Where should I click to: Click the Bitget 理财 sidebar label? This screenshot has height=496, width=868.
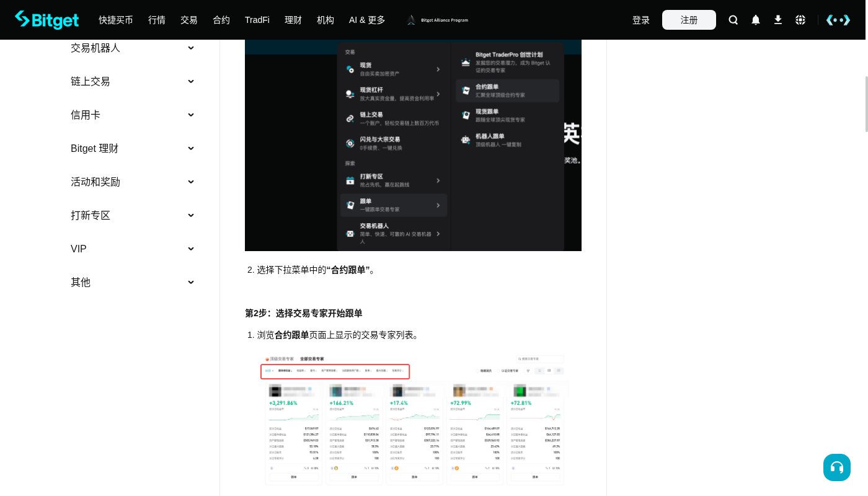[x=95, y=148]
